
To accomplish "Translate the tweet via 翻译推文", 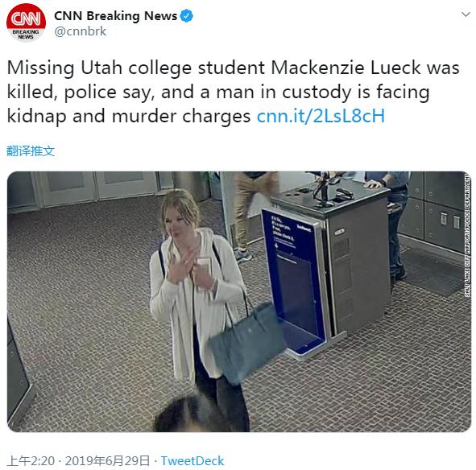I will click(31, 150).
